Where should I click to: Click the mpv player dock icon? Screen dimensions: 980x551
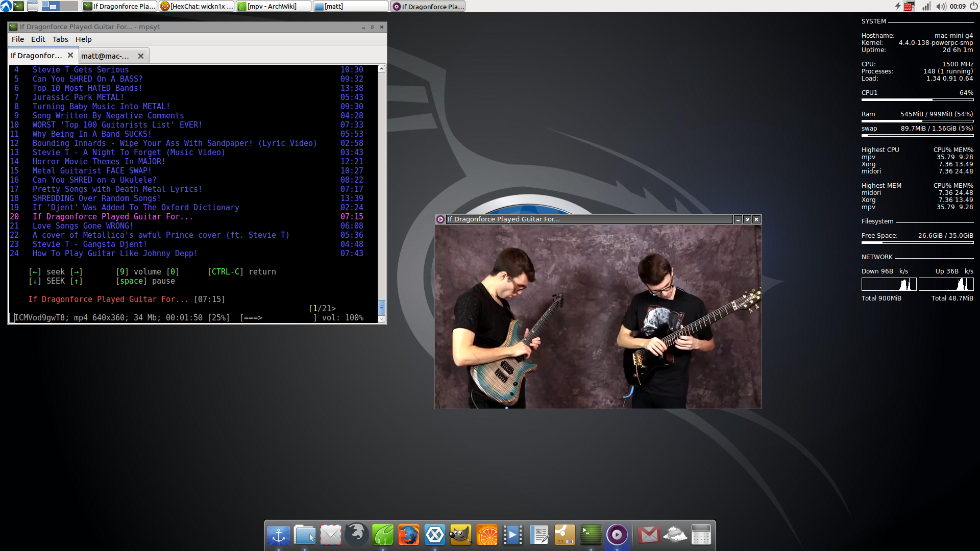coord(617,535)
